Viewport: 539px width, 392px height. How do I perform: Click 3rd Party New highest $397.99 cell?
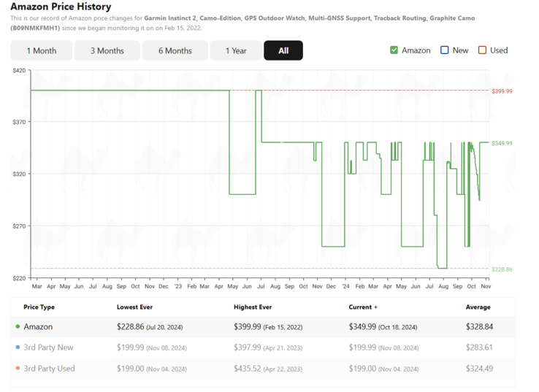pos(268,347)
